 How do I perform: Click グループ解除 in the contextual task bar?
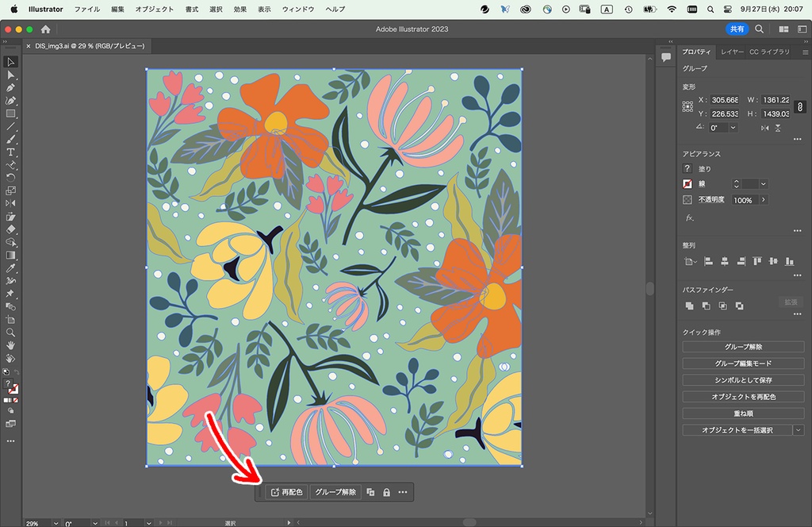335,492
